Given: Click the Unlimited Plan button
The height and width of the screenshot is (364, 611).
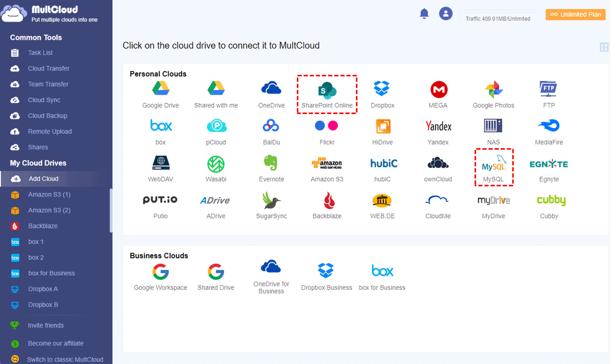Looking at the screenshot, I should [x=575, y=15].
